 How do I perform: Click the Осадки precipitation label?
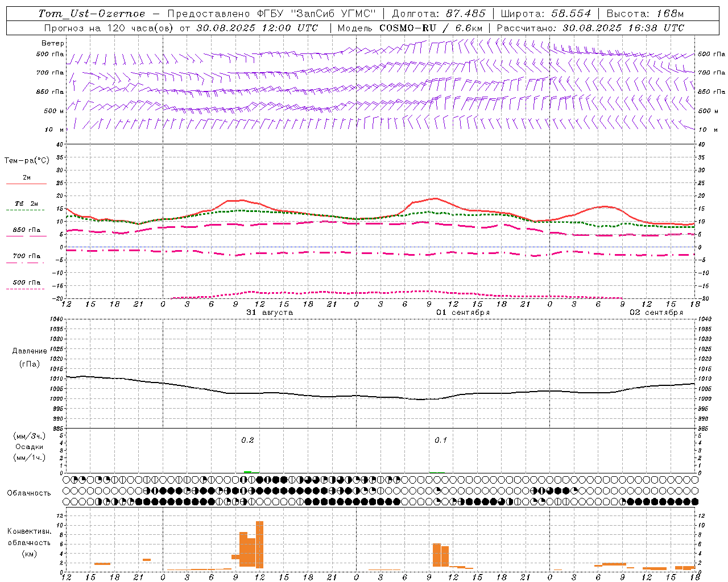[29, 447]
